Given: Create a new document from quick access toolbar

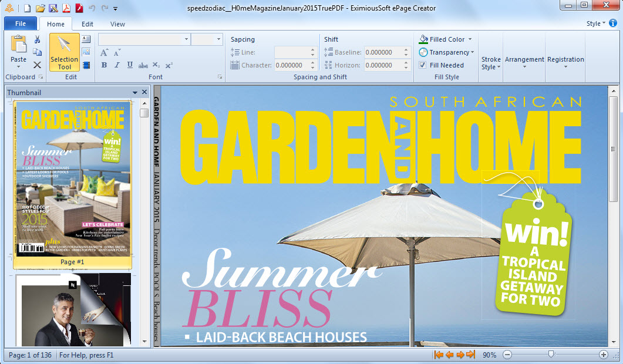Looking at the screenshot, I should point(27,8).
